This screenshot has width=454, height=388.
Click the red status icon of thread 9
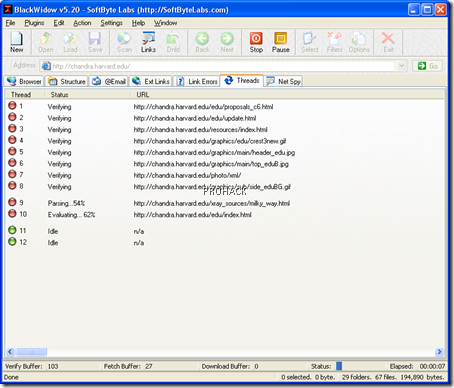click(12, 202)
